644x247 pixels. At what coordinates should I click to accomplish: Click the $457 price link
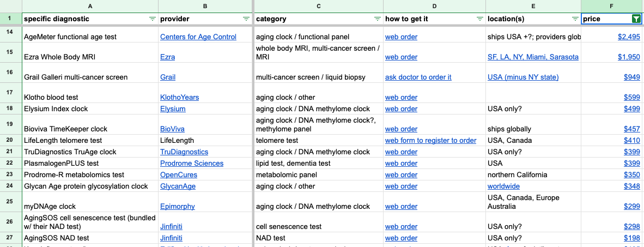pyautogui.click(x=632, y=129)
